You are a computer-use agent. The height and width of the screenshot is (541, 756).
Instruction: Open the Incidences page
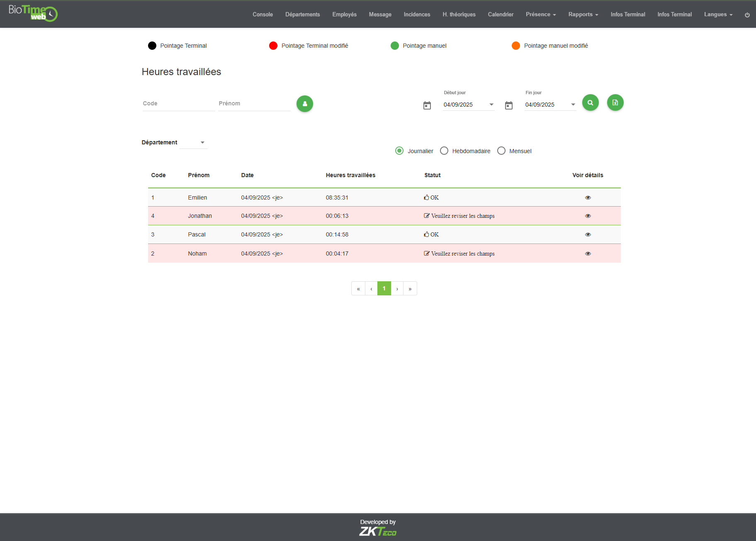(417, 14)
